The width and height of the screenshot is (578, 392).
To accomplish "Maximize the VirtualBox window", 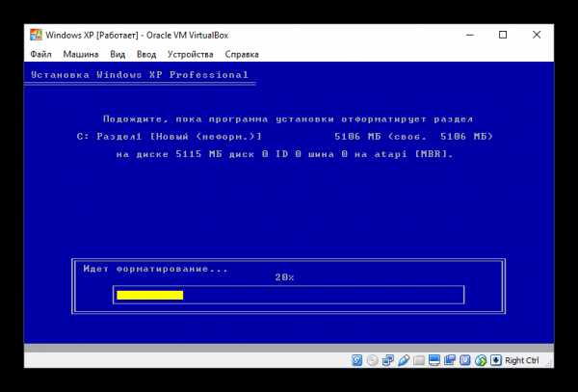I will (x=503, y=35).
